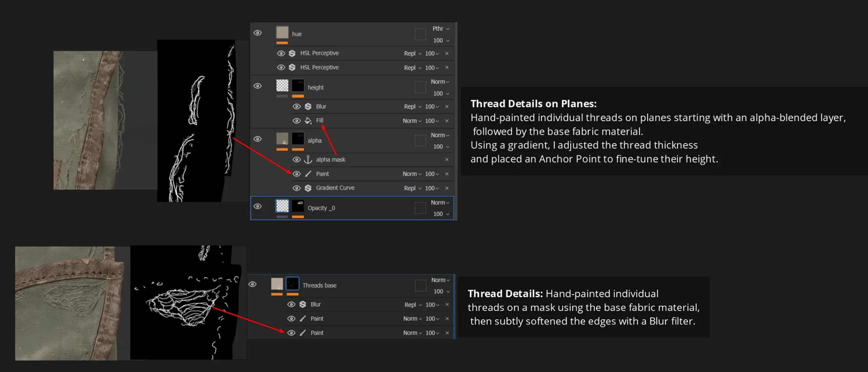868x372 pixels.
Task: Remove the alpha mask anchor point
Action: 447,160
